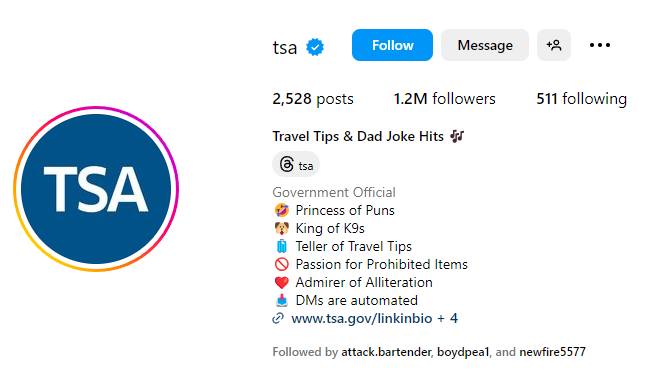The height and width of the screenshot is (390, 660).
Task: Click the blue verified badge next to tsa
Action: 315,47
